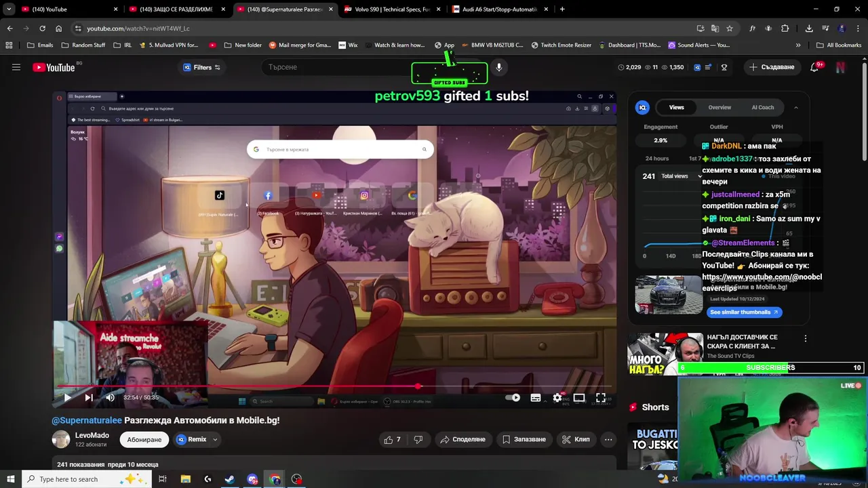Viewport: 868px width, 488px height.
Task: Switch to the Volvo S90 Technical Specs tab
Action: click(392, 9)
